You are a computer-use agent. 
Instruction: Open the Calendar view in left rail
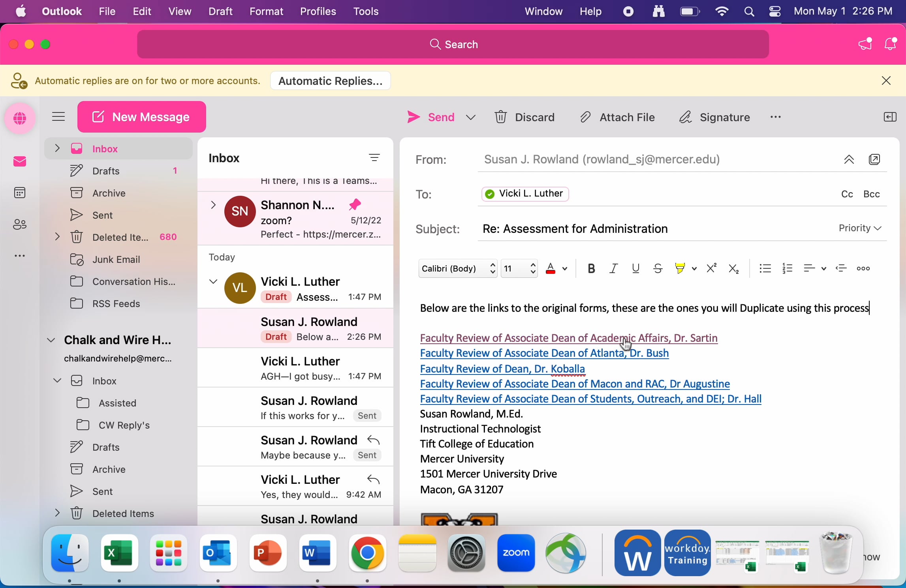pos(20,193)
